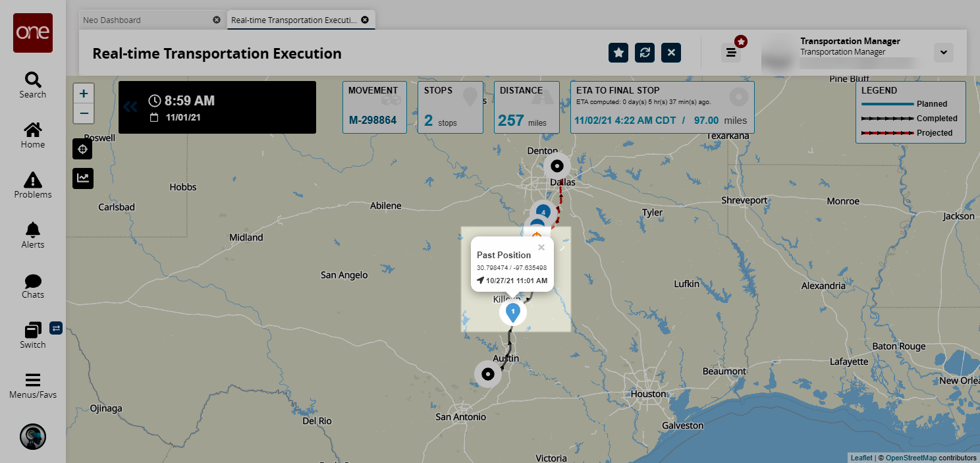Open the OpenStreetMap attribution link
Image resolution: width=980 pixels, height=463 pixels.
click(x=910, y=458)
